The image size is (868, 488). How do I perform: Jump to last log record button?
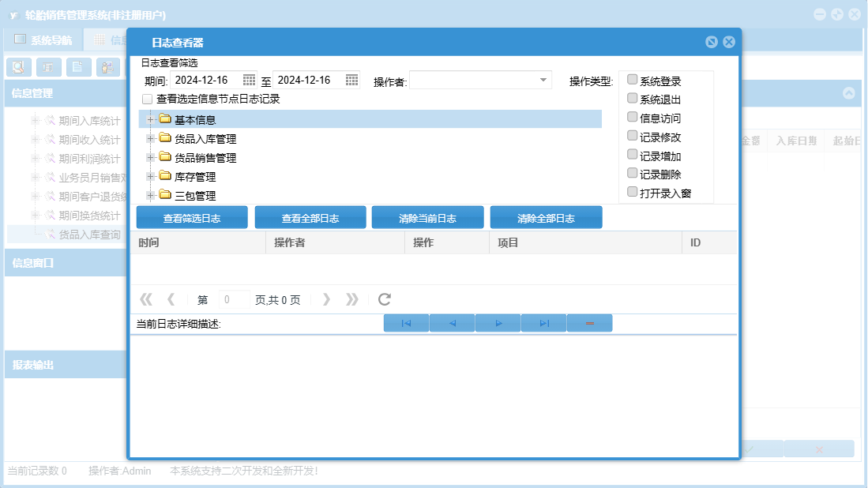pos(543,323)
